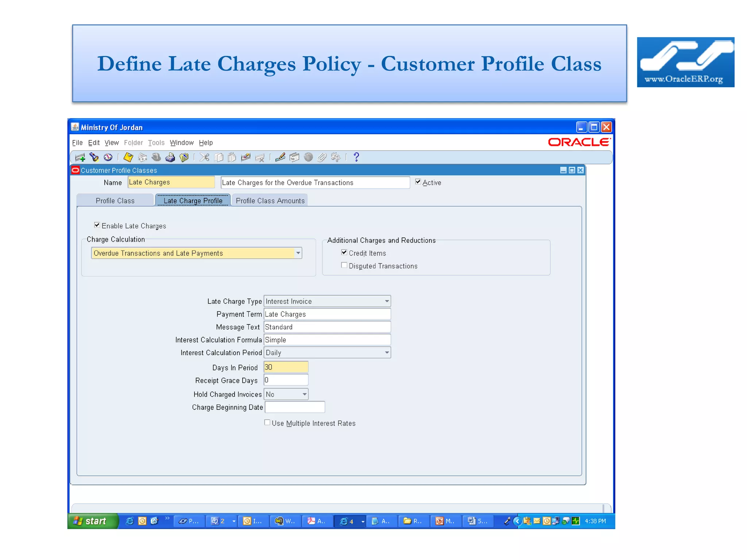Expand the Internet Explorer group labeled 4
The height and width of the screenshot is (560, 747).
363,521
